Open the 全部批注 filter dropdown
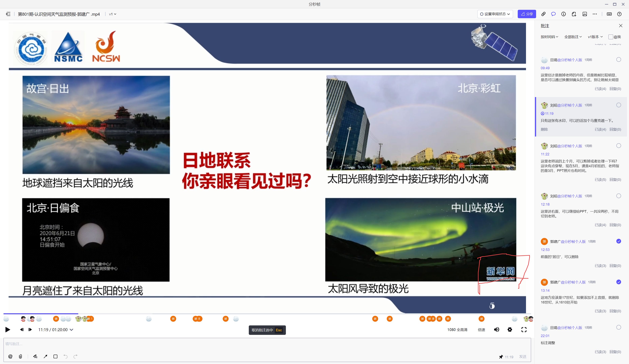The width and height of the screenshot is (629, 364). 573,37
